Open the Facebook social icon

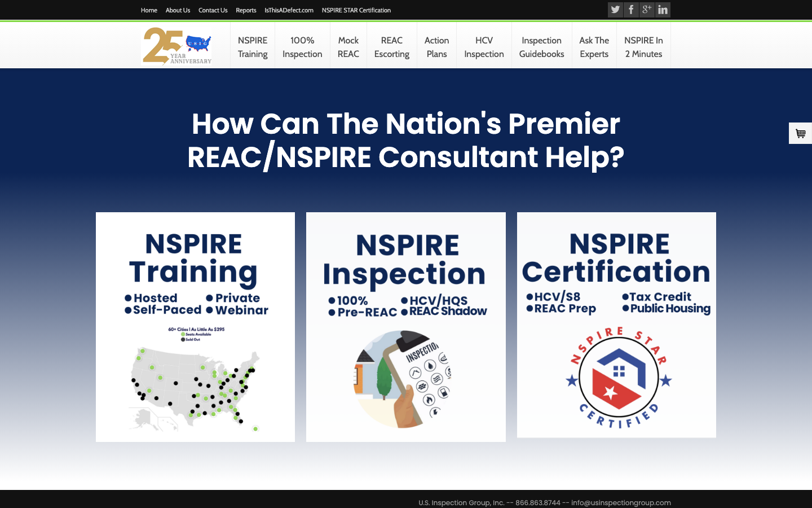631,10
